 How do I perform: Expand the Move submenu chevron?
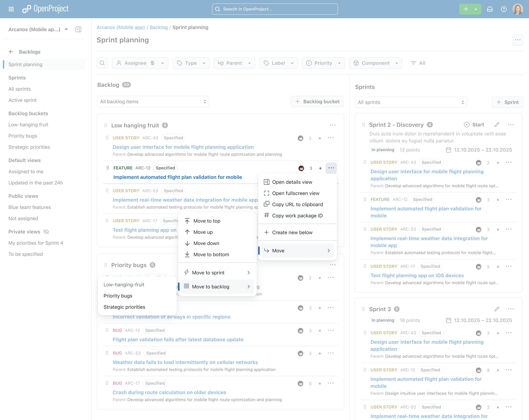(x=329, y=251)
